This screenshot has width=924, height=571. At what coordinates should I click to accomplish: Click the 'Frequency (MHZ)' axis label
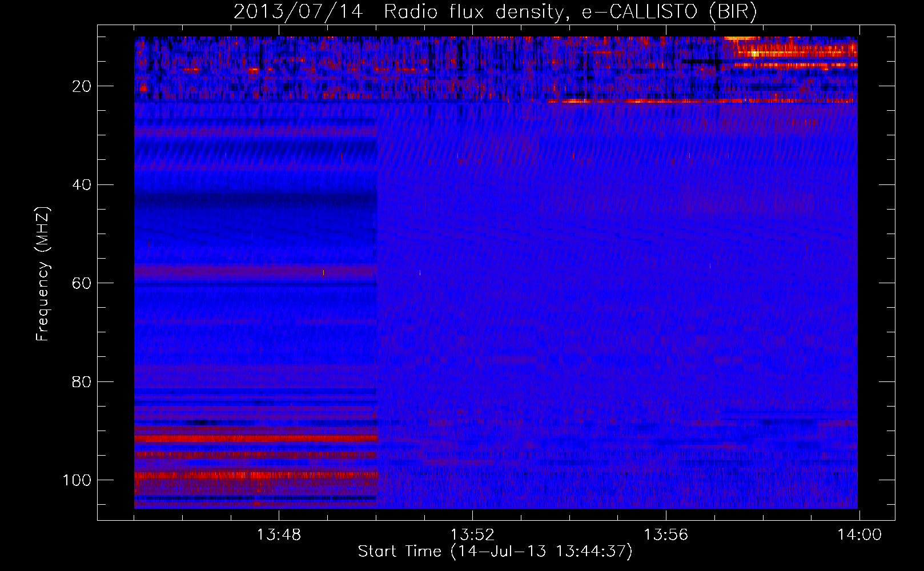coord(43,274)
